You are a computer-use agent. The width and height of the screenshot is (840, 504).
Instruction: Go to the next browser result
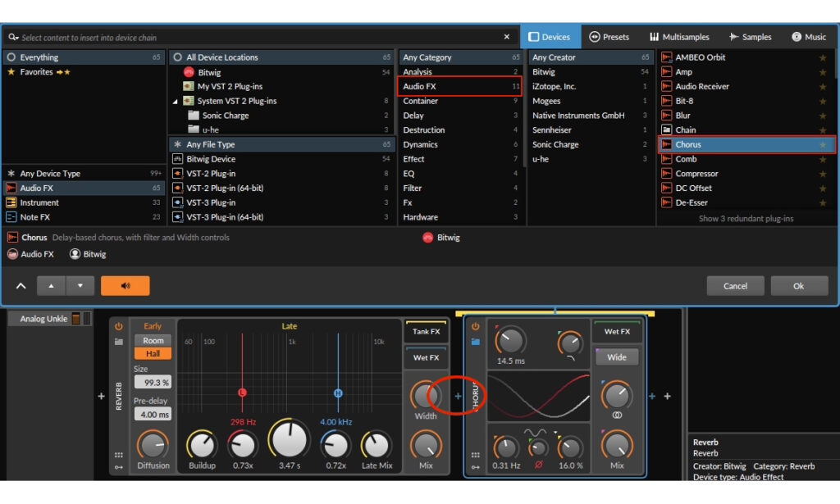tap(80, 286)
